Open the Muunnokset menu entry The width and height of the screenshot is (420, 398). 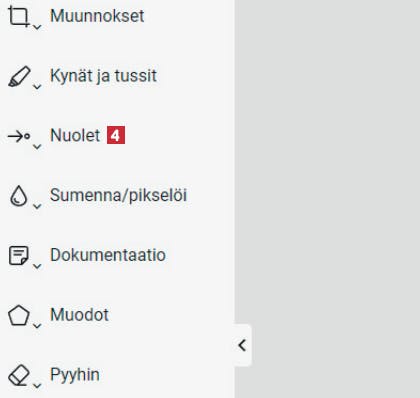(x=97, y=16)
